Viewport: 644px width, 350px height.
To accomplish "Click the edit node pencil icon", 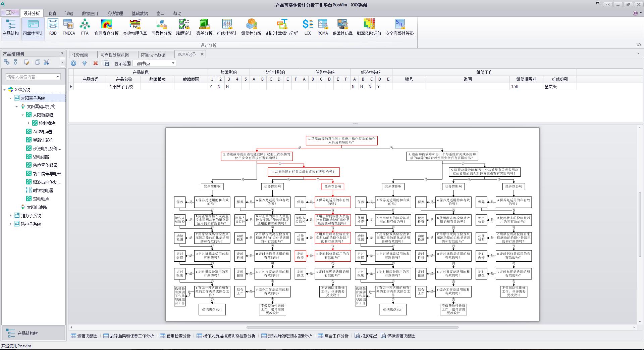I will pyautogui.click(x=27, y=62).
